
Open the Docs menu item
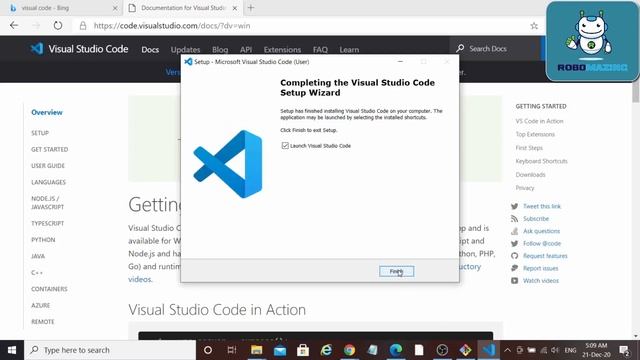(x=150, y=50)
